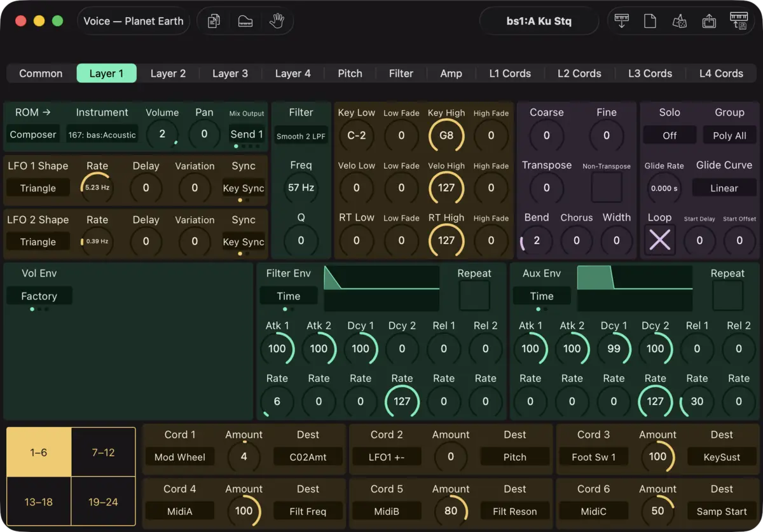
Task: Toggle the Solo Off setting
Action: coord(670,135)
